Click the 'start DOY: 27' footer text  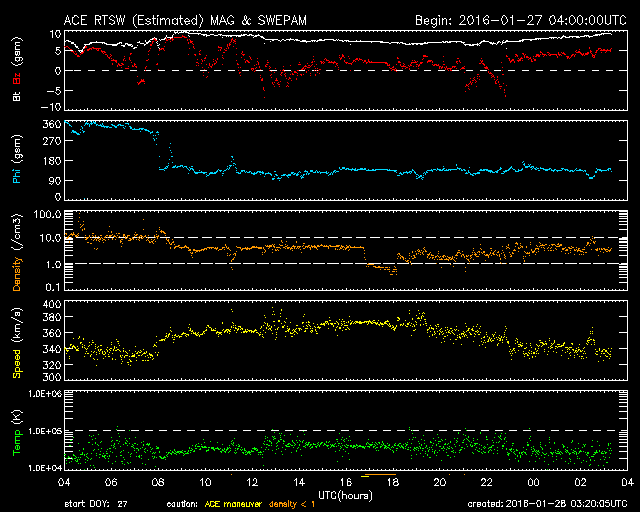click(96, 504)
